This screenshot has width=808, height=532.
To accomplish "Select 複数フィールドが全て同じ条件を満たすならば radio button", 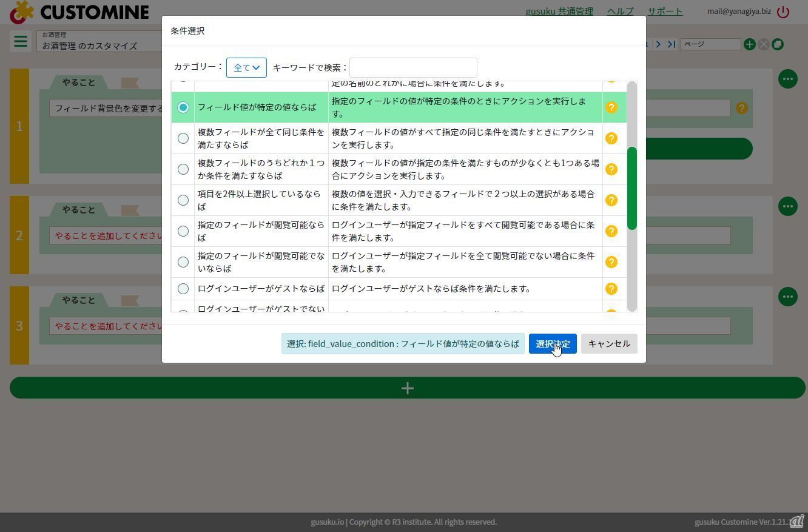I will pos(183,138).
